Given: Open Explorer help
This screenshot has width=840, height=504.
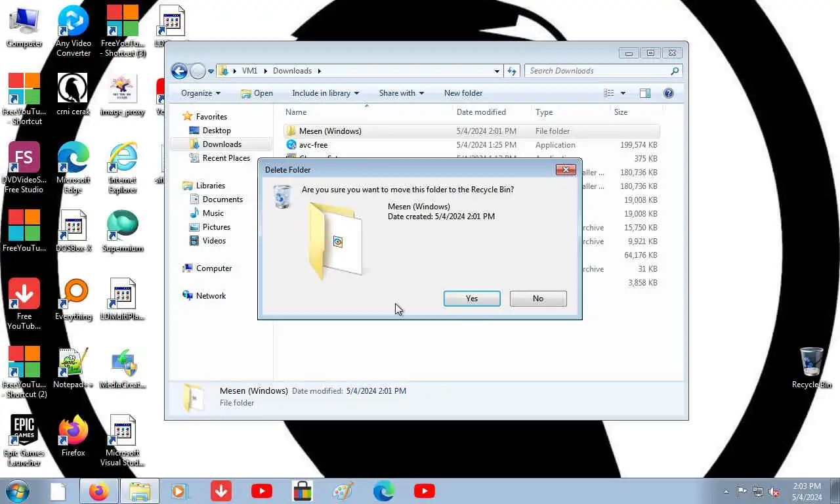Looking at the screenshot, I should [x=669, y=93].
